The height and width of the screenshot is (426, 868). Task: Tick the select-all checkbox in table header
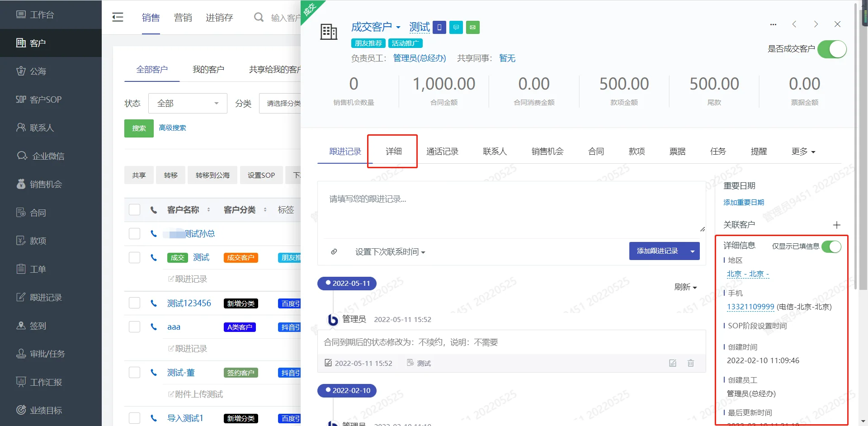[134, 210]
